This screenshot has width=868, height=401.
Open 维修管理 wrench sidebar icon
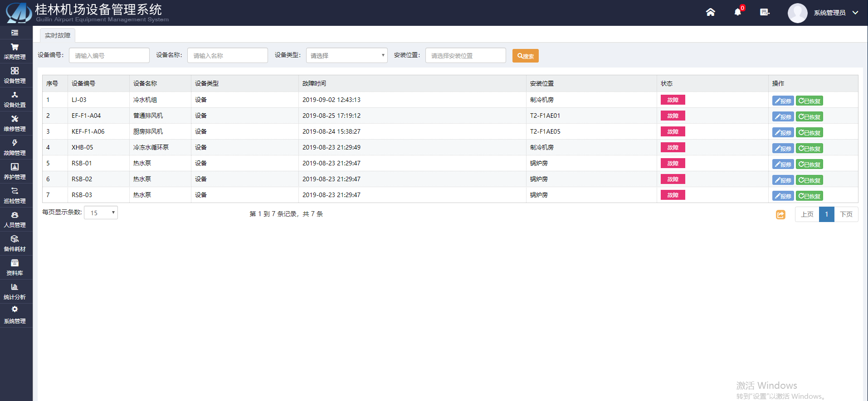tap(15, 119)
